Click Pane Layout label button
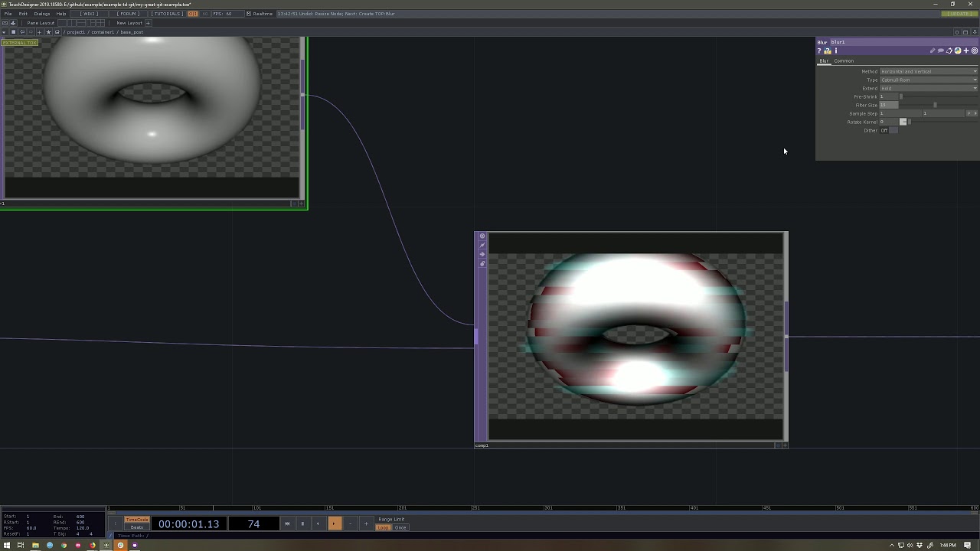The height and width of the screenshot is (551, 980). coord(41,23)
